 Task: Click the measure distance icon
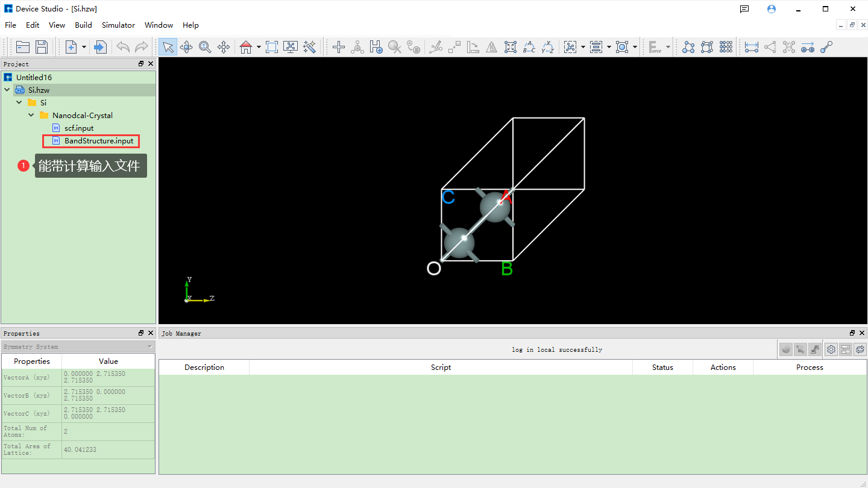click(751, 47)
